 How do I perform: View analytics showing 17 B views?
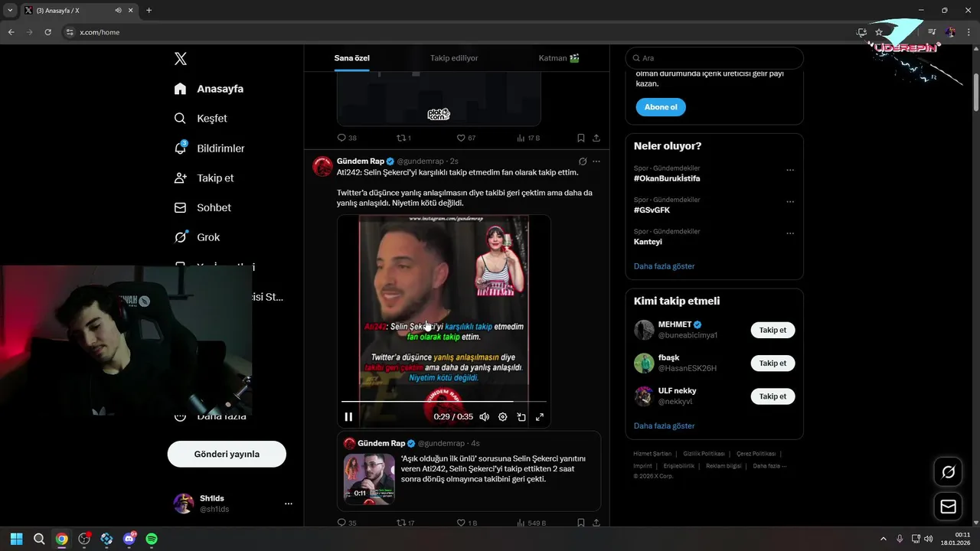tap(528, 138)
